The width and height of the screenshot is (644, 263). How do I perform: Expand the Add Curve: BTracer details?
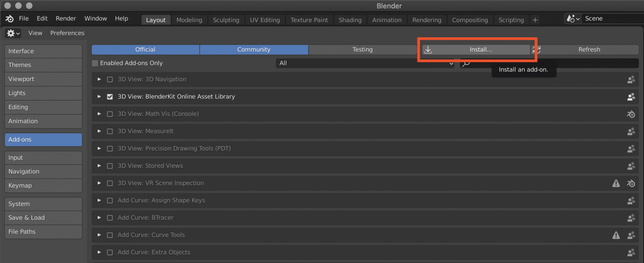(x=99, y=218)
